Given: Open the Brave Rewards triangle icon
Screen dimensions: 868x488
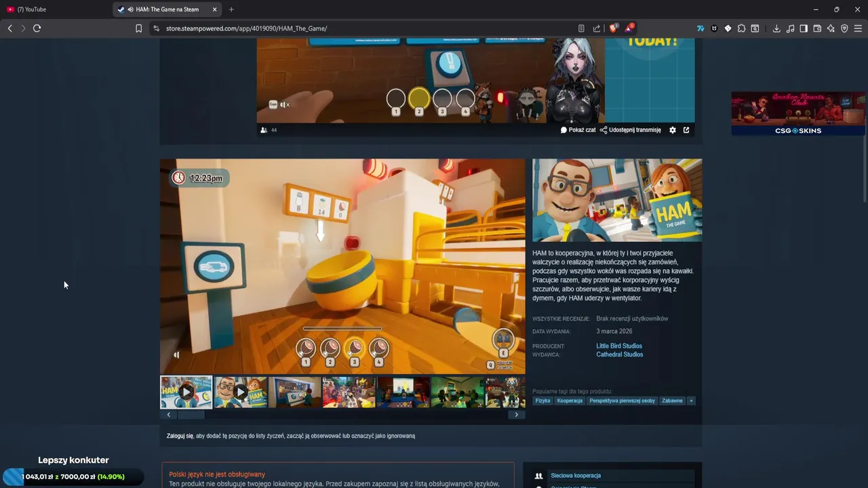Looking at the screenshot, I should point(629,28).
